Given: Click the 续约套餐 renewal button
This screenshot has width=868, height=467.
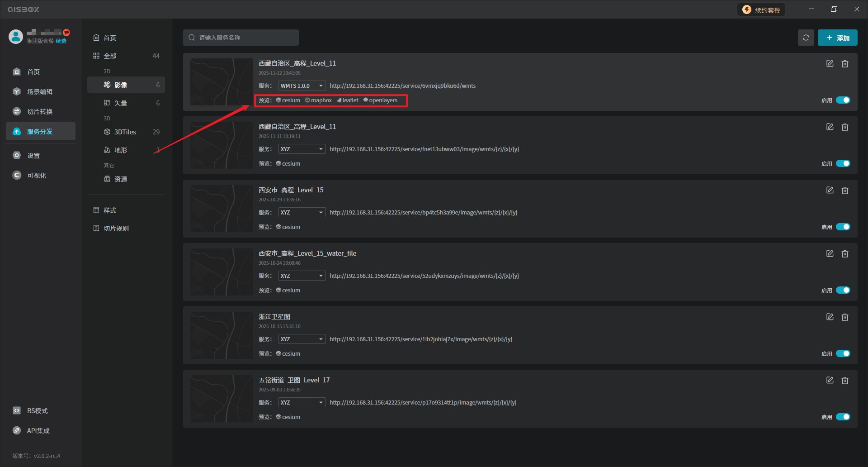Looking at the screenshot, I should tap(761, 10).
